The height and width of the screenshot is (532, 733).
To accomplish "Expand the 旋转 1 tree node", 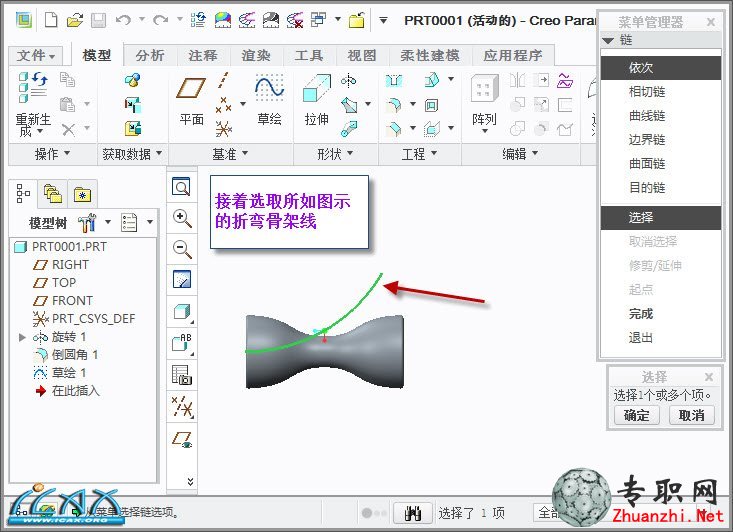I will pos(22,337).
